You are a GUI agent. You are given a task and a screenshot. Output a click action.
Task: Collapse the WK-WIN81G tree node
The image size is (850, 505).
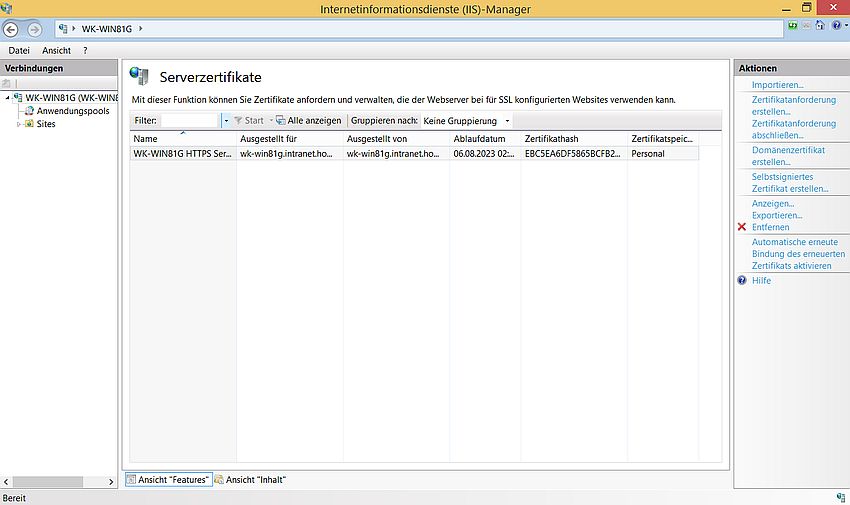8,98
